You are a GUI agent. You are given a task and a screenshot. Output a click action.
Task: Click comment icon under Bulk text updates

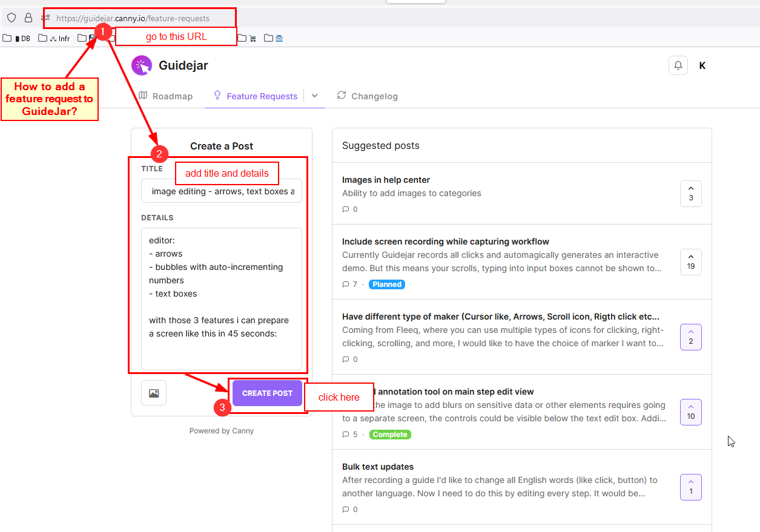click(346, 510)
